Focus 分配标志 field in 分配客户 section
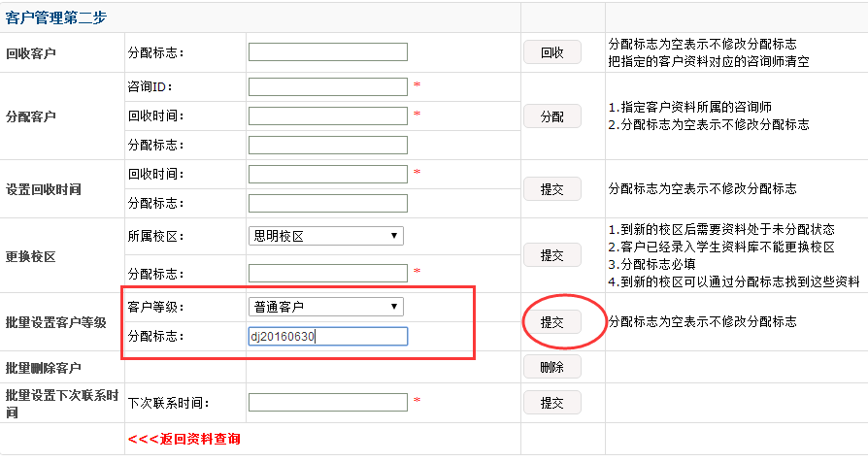Viewport: 868px width, 462px height. (328, 145)
